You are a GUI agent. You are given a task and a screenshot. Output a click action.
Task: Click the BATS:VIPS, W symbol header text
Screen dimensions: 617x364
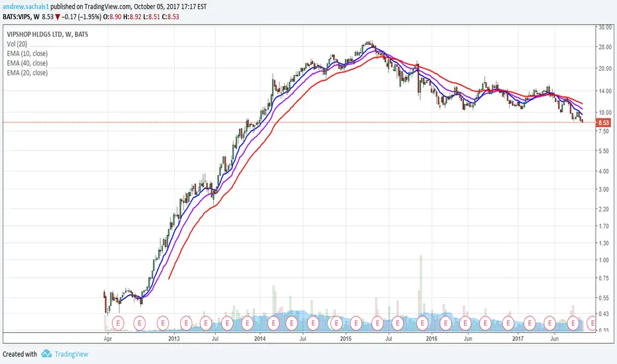pyautogui.click(x=21, y=17)
